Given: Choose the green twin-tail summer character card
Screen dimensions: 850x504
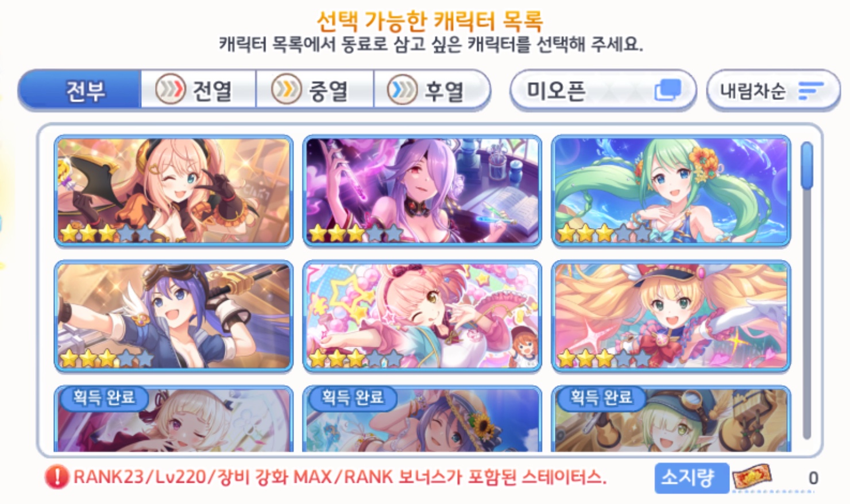Looking at the screenshot, I should 671,191.
